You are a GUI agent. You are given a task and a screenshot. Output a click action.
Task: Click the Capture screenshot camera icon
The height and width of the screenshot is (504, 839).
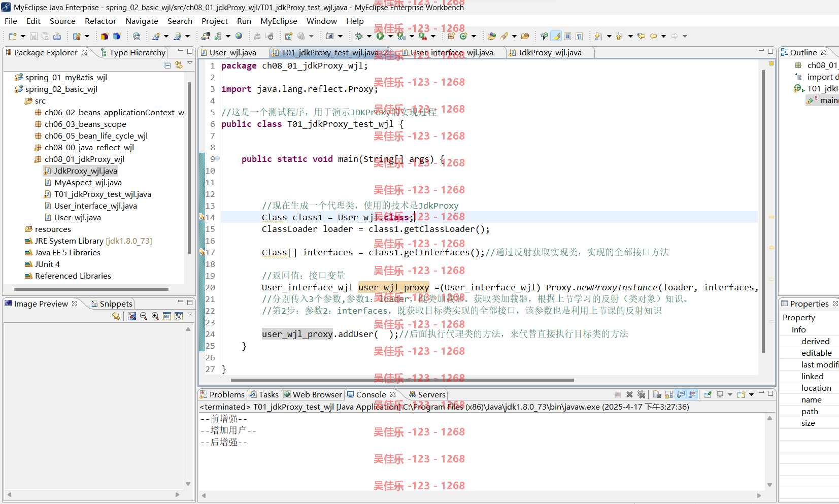(329, 36)
